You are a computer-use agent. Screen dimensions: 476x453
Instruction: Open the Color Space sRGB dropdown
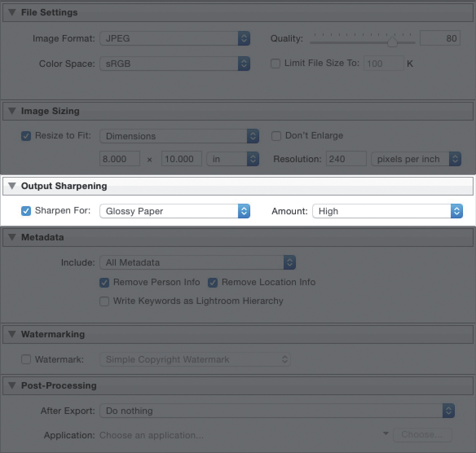(x=174, y=64)
